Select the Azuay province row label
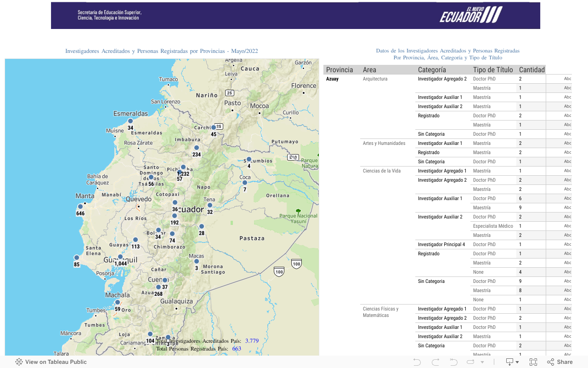Image resolution: width=588 pixels, height=368 pixels. (332, 79)
